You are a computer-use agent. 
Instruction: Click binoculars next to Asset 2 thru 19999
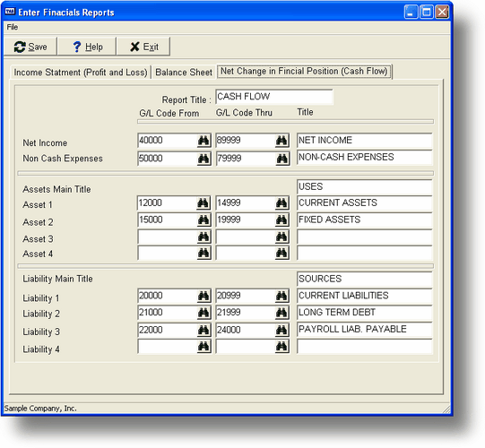pos(281,220)
